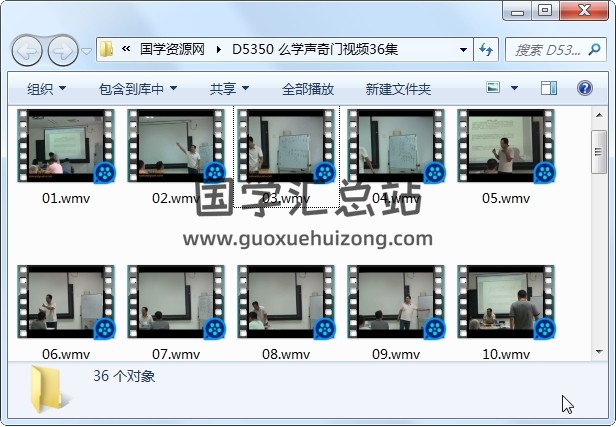The width and height of the screenshot is (616, 427).
Task: Open the 组织 menu
Action: pos(46,89)
